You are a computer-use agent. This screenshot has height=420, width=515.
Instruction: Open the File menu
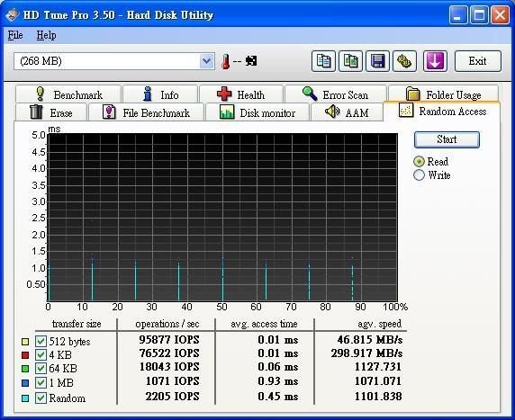[15, 35]
